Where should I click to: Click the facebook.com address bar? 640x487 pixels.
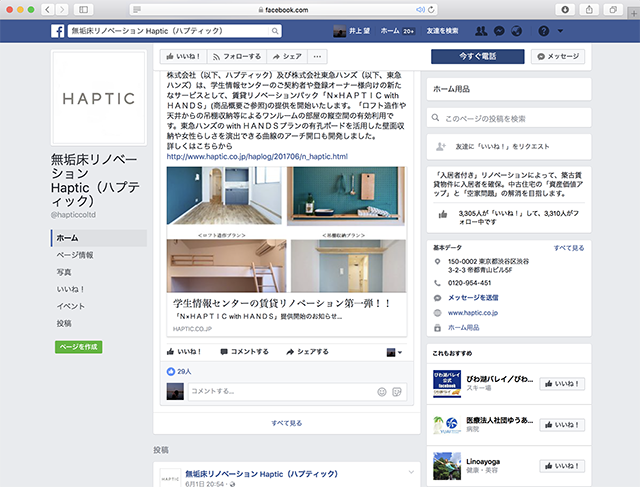[283, 9]
